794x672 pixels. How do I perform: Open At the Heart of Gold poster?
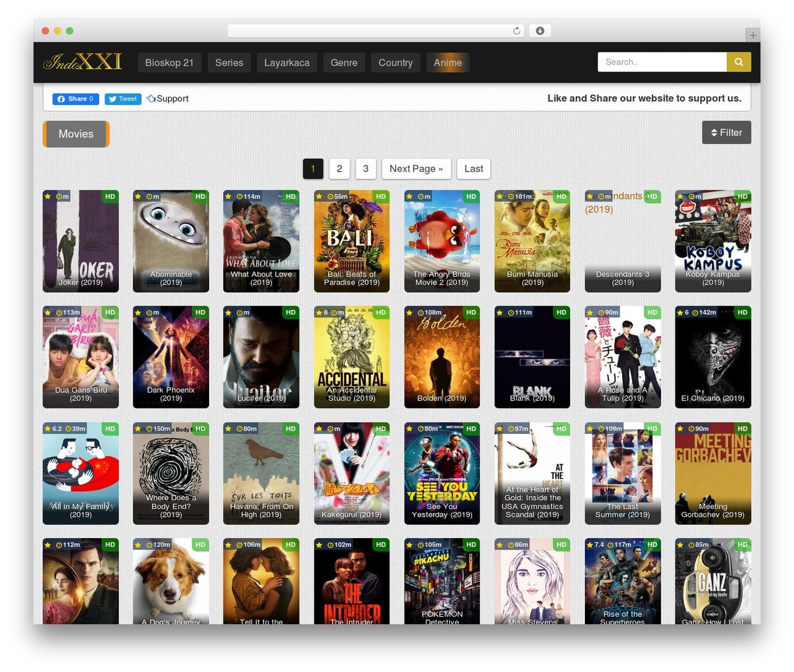(532, 474)
